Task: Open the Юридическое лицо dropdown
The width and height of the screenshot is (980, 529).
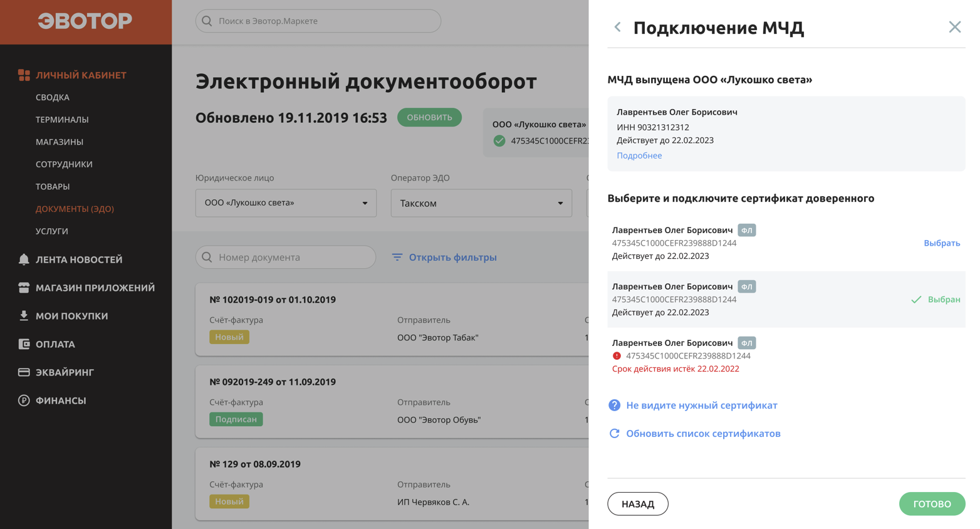Action: [x=286, y=203]
